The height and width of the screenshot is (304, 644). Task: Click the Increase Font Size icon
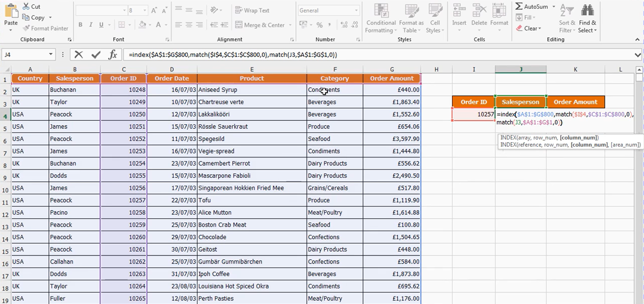154,10
